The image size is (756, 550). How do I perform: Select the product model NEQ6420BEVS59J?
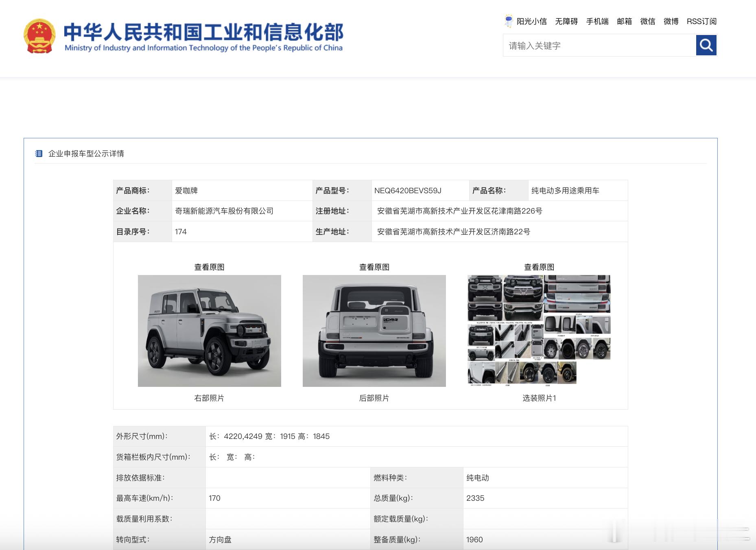click(408, 190)
